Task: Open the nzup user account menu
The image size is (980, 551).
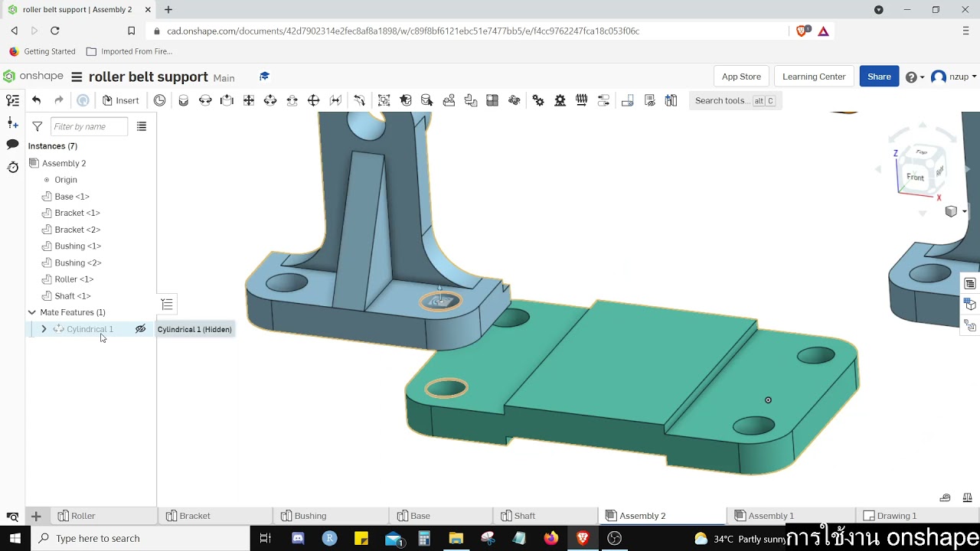Action: (952, 77)
